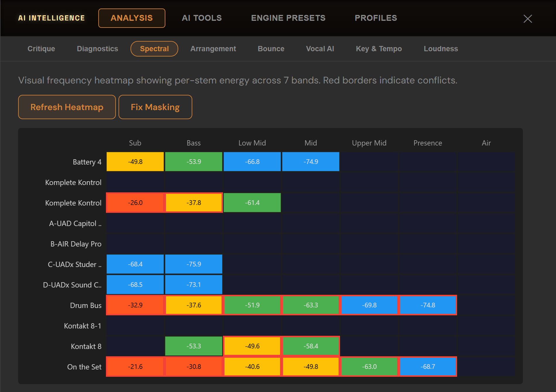556x392 pixels.
Task: Click Drum Bus Upper Mid cell -69.8
Action: tap(369, 305)
